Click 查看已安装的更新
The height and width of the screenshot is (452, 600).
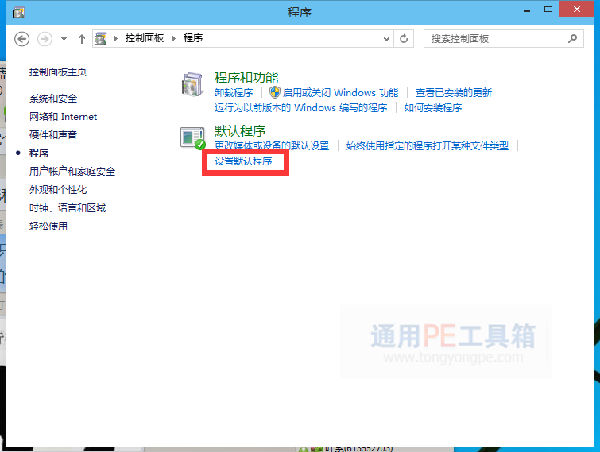coord(453,93)
